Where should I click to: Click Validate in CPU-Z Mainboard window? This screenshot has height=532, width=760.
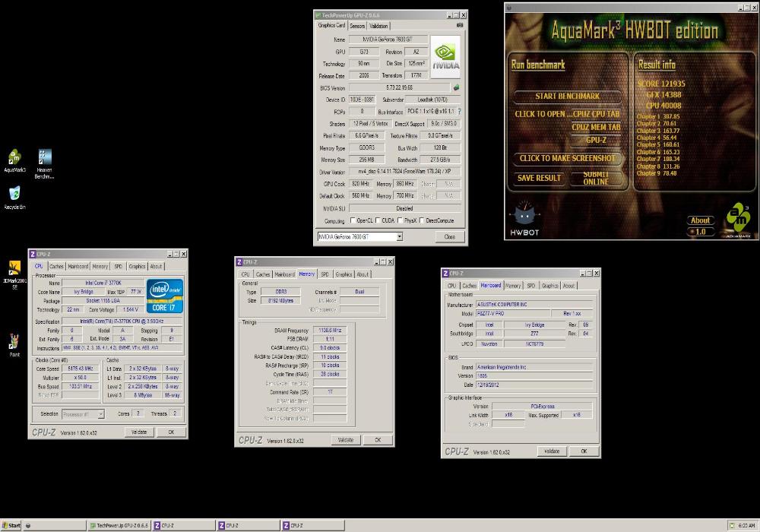[552, 451]
